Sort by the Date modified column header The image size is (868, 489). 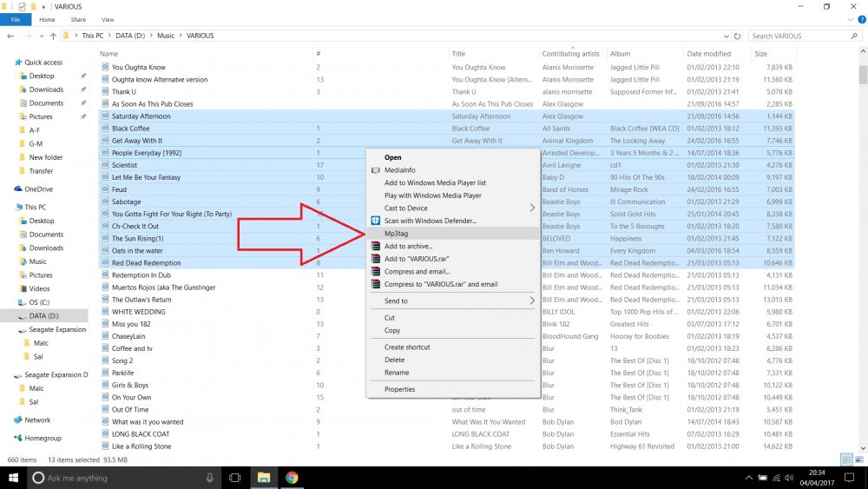pyautogui.click(x=708, y=54)
